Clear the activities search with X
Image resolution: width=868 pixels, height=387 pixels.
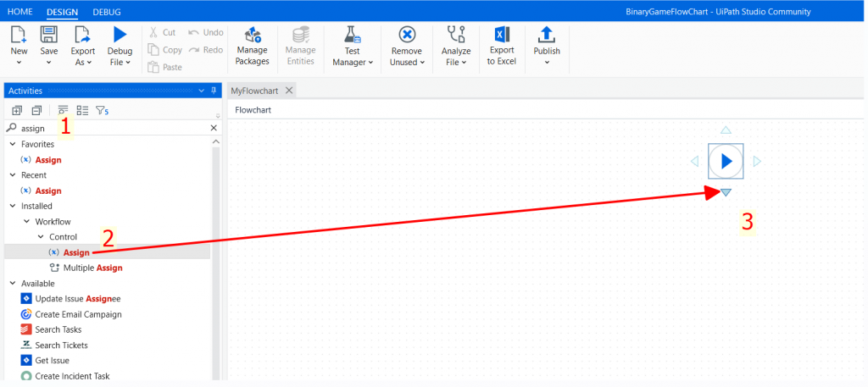tap(214, 128)
